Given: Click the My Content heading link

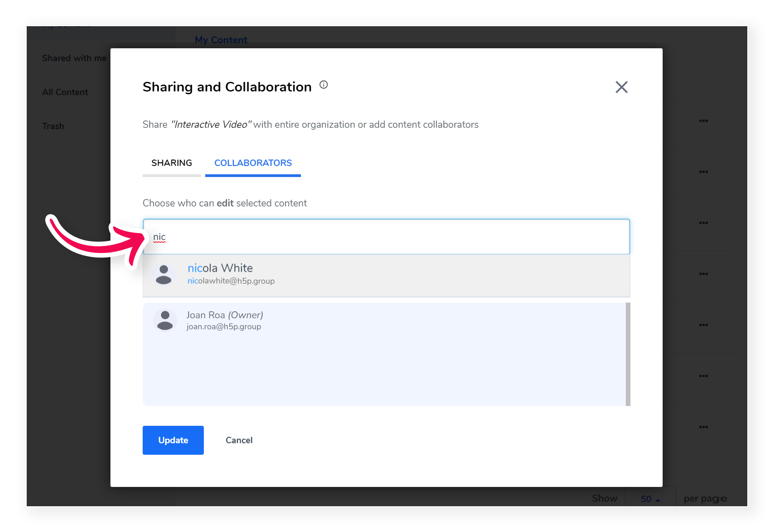Looking at the screenshot, I should click(221, 40).
